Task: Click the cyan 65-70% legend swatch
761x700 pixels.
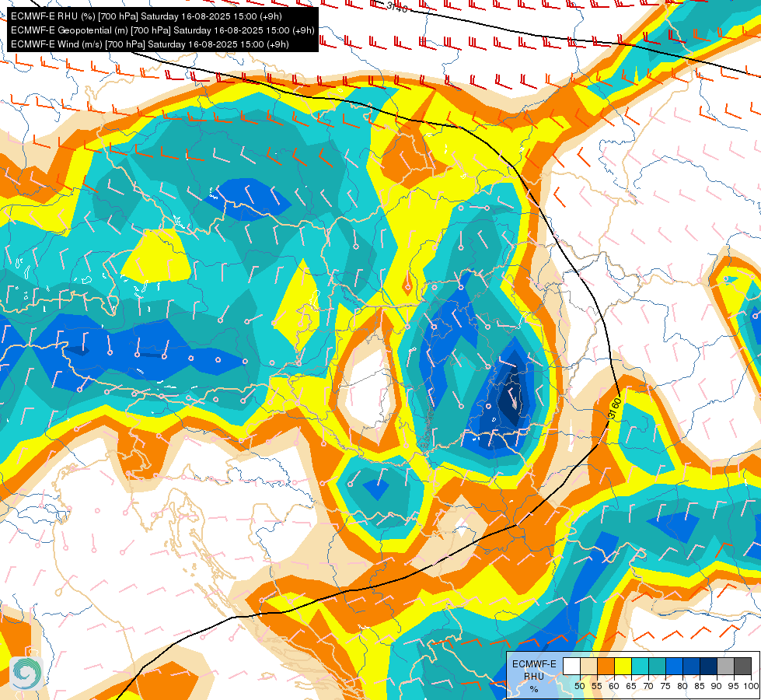Action: [641, 666]
